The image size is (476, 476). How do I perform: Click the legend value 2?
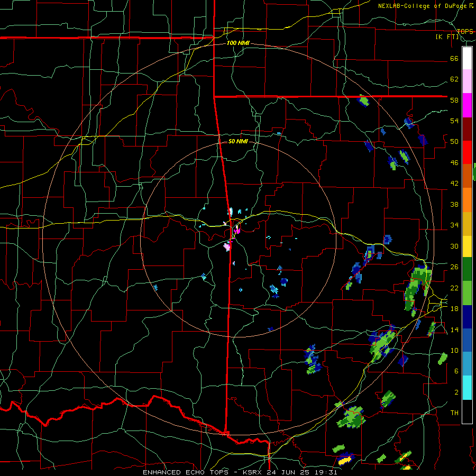click(x=456, y=392)
